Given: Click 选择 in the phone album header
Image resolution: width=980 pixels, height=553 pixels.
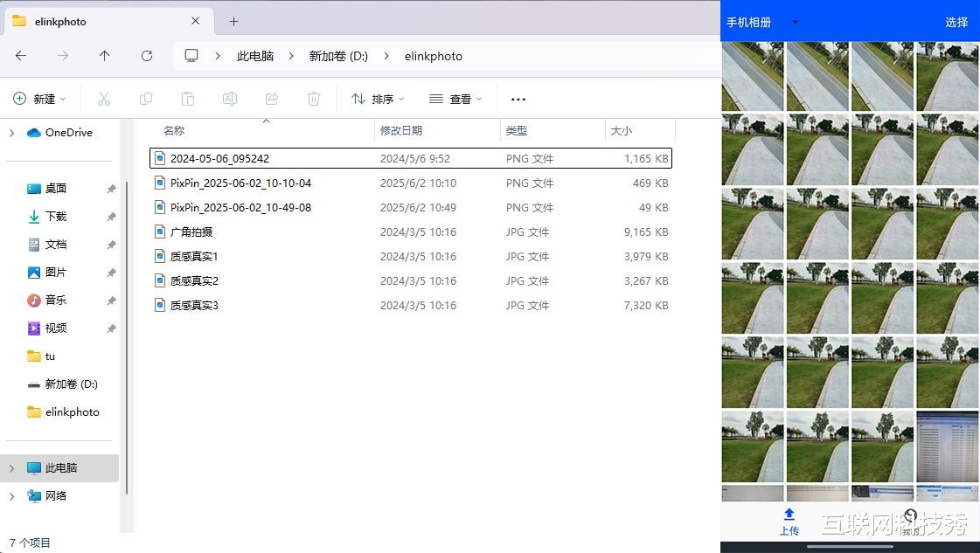Looking at the screenshot, I should click(x=956, y=23).
